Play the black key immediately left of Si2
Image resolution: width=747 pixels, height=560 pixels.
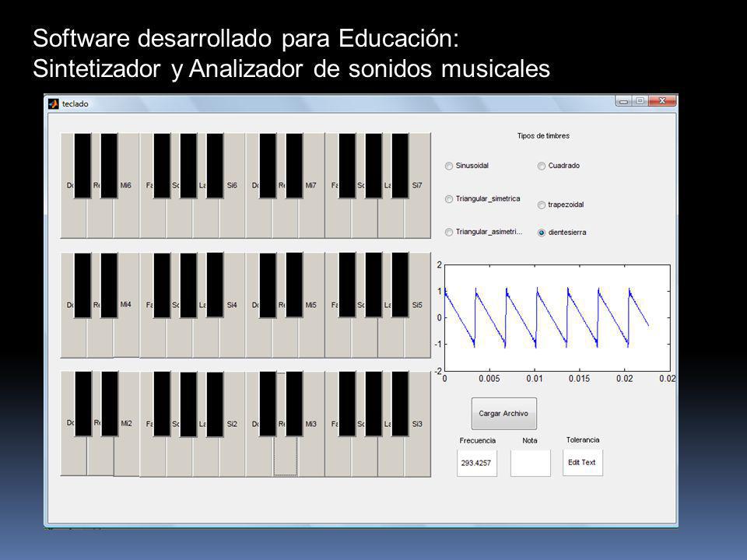(x=215, y=404)
